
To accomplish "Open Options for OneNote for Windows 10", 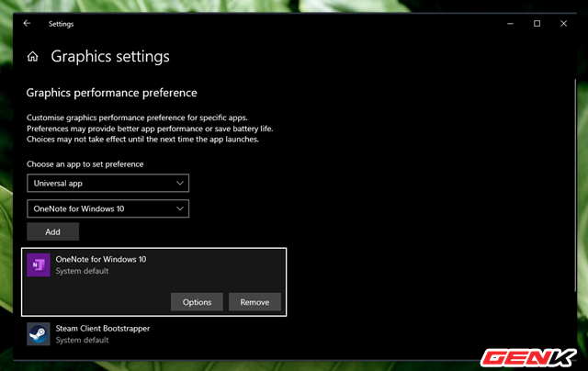I will pos(197,302).
